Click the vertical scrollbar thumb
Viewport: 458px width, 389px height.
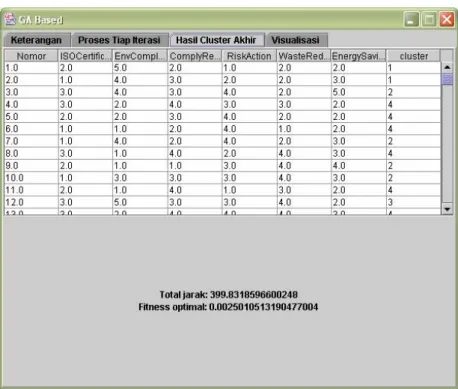pos(447,79)
